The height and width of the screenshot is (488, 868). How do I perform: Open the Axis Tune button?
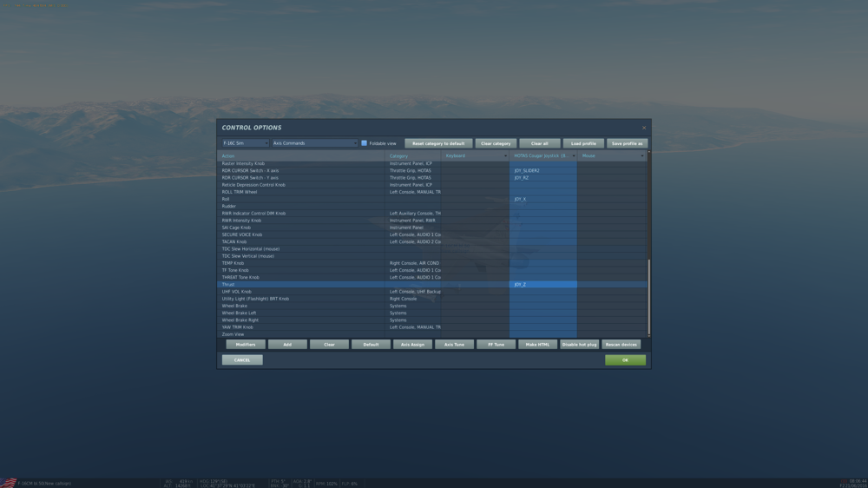[x=455, y=345]
